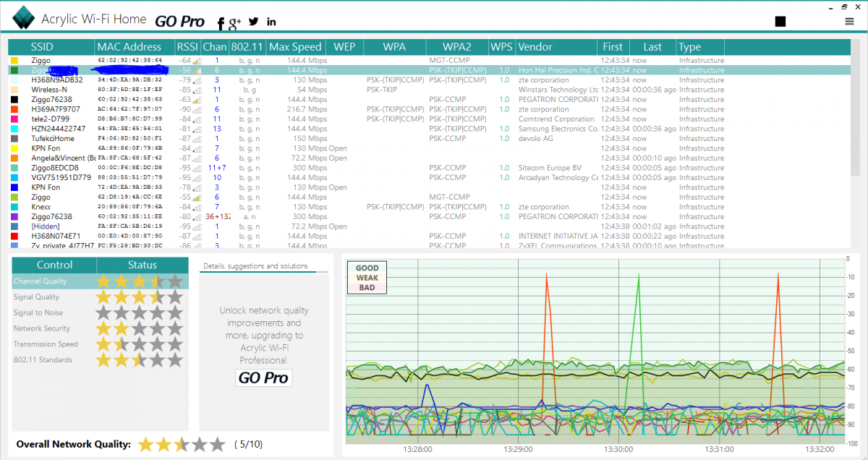
Task: Open the Facebook social link icon
Action: coord(221,23)
